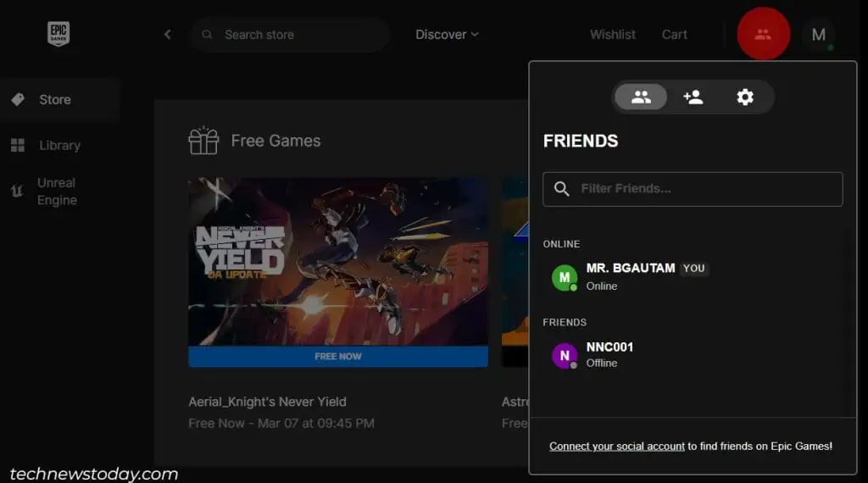Open the Cart page
The height and width of the screenshot is (483, 868).
click(x=674, y=34)
